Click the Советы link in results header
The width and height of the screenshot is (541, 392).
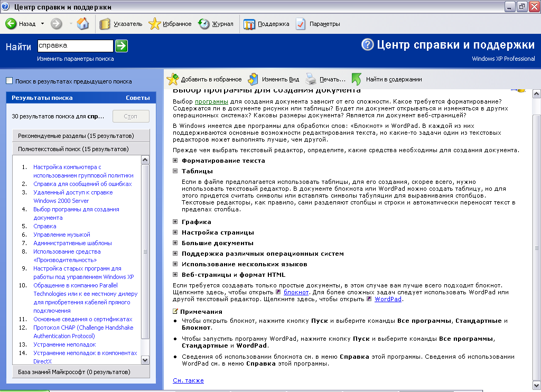pyautogui.click(x=138, y=98)
